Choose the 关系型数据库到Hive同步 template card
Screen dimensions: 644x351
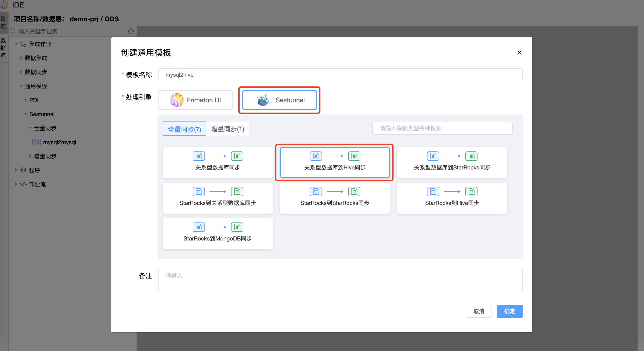[334, 162]
